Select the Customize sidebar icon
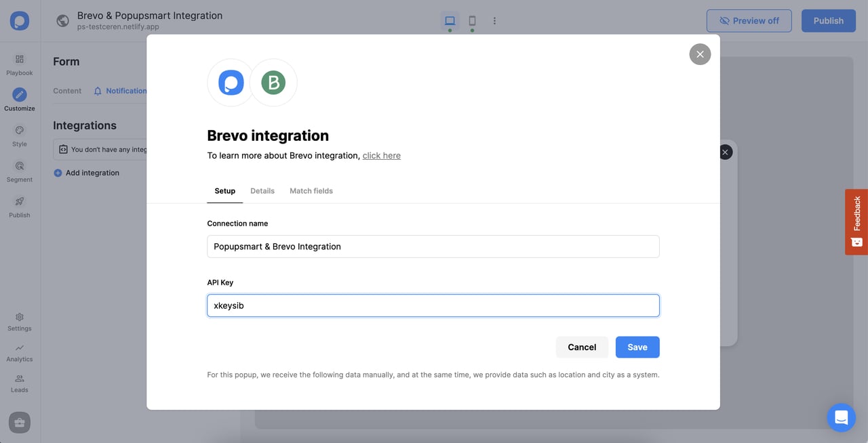Screen dimensions: 868x443 (x=19, y=99)
